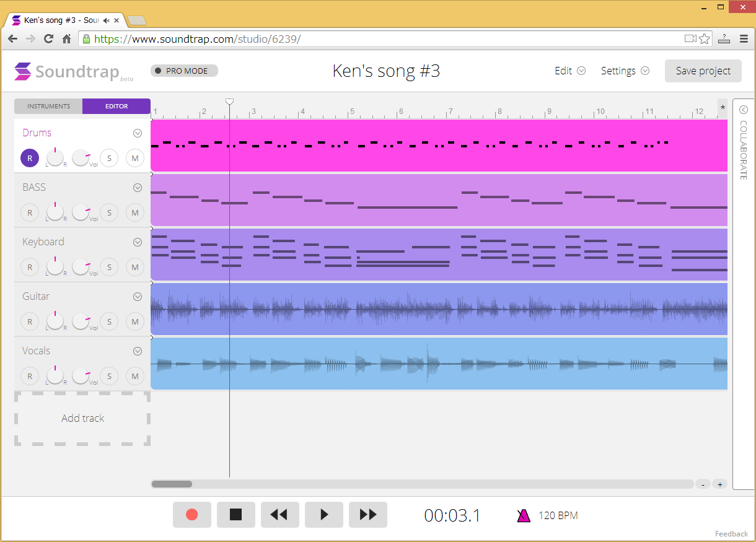
Task: Toggle the metronome icon
Action: pos(524,515)
